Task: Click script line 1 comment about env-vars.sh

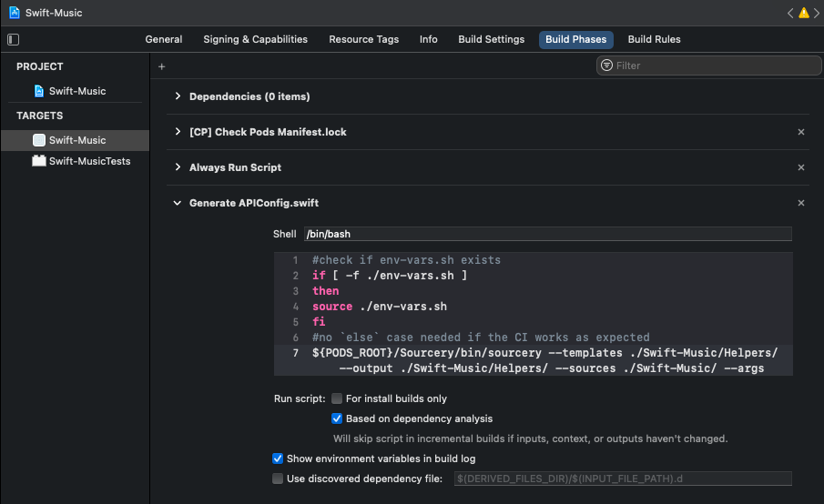Action: pos(406,260)
